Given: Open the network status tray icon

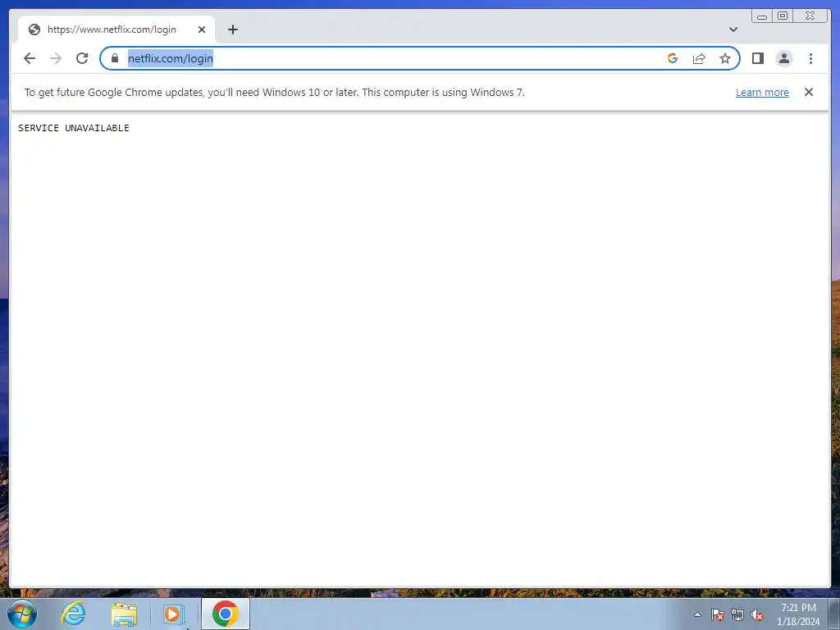Looking at the screenshot, I should [x=737, y=615].
